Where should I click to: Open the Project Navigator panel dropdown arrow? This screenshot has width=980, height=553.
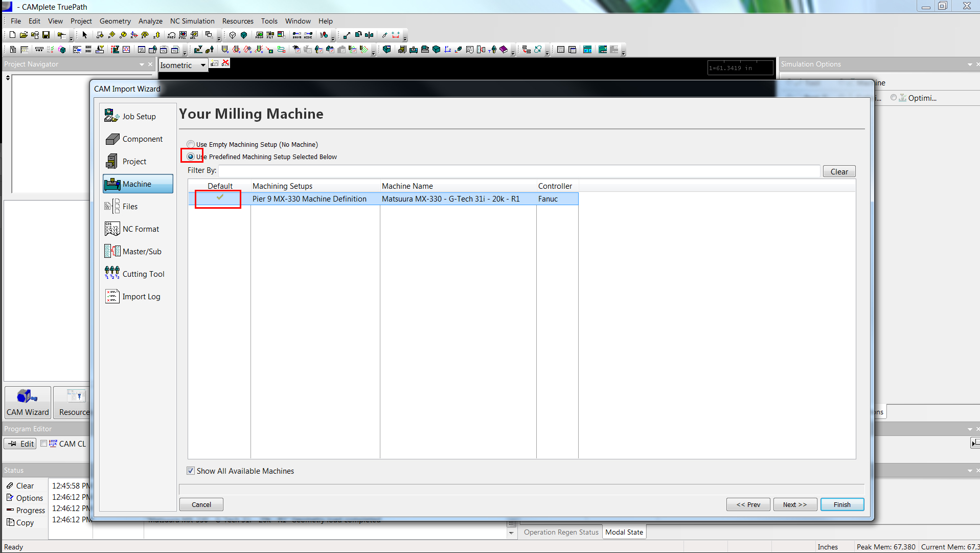pos(142,64)
